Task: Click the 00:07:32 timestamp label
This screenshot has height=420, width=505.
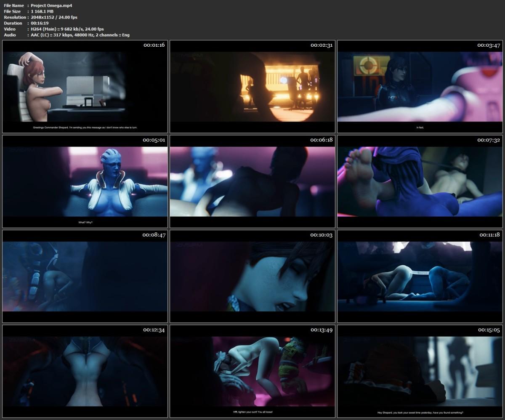Action: pos(489,140)
